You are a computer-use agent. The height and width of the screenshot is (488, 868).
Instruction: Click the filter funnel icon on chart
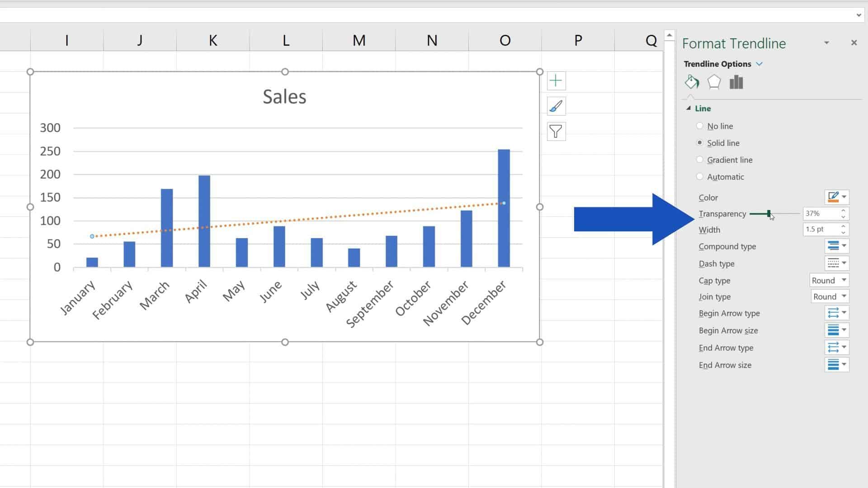click(556, 131)
